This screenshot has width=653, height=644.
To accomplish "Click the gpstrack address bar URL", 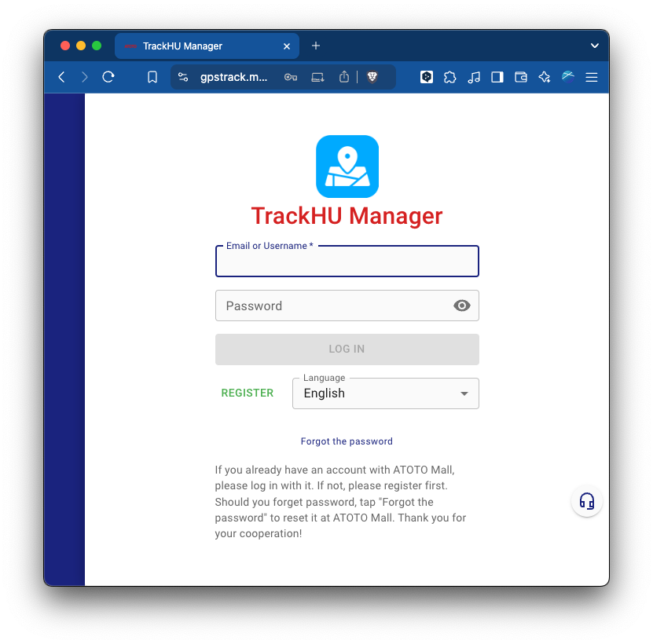I will [x=233, y=77].
